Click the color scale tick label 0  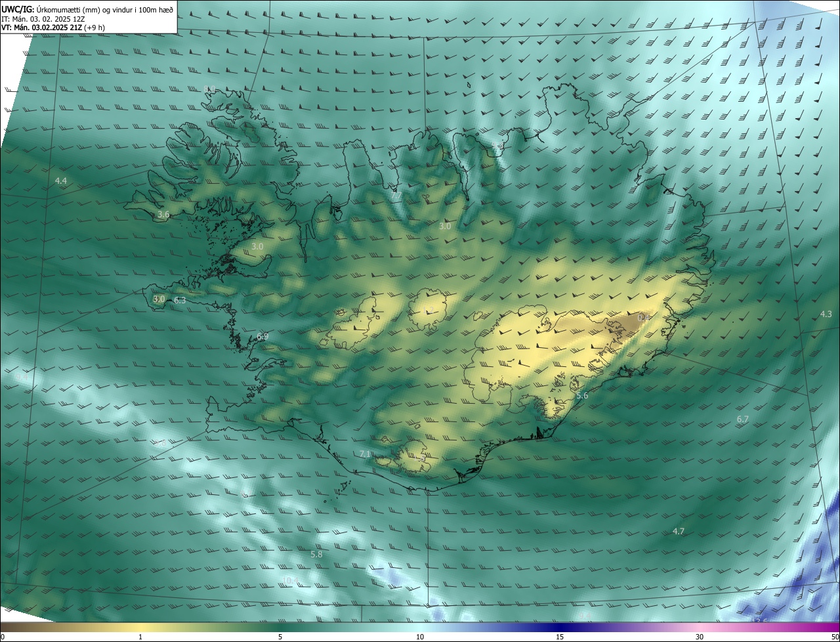tap(3, 637)
